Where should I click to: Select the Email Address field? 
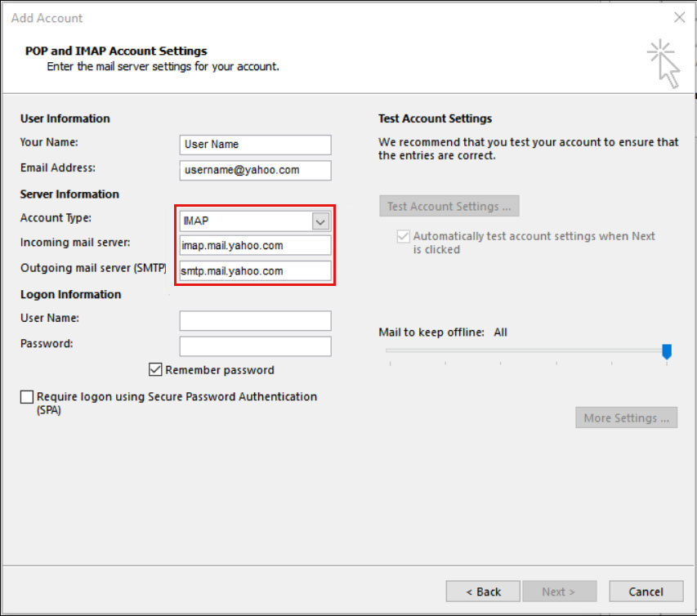coord(254,170)
